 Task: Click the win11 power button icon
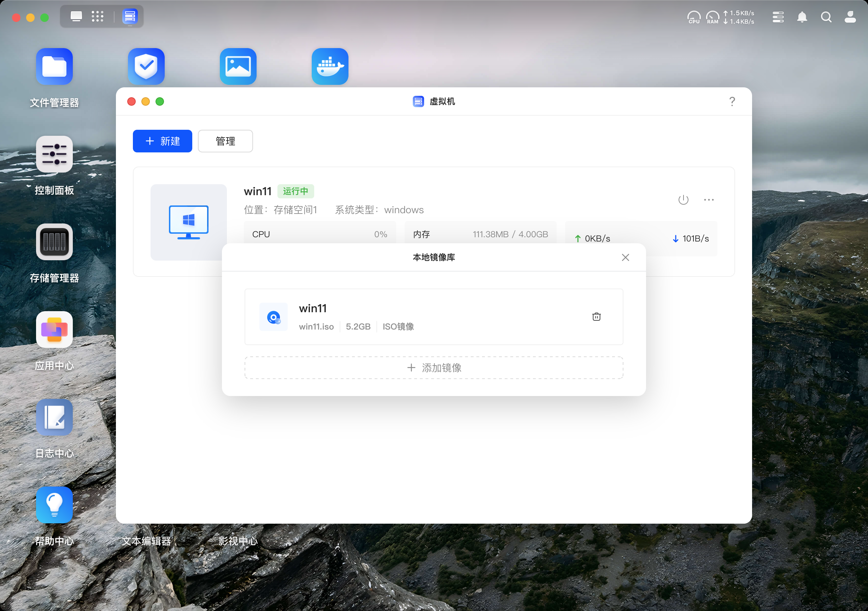(683, 199)
